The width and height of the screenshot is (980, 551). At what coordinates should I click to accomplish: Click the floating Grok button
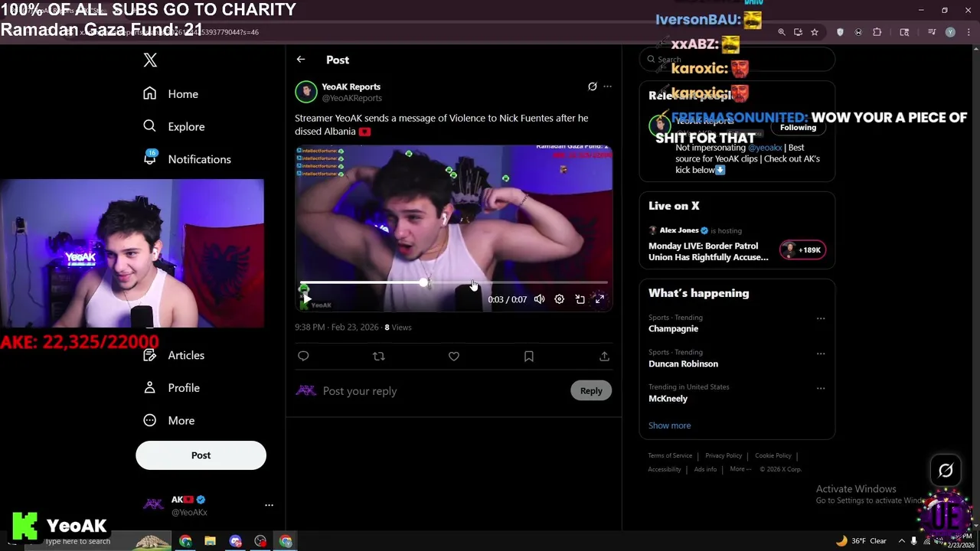[946, 471]
